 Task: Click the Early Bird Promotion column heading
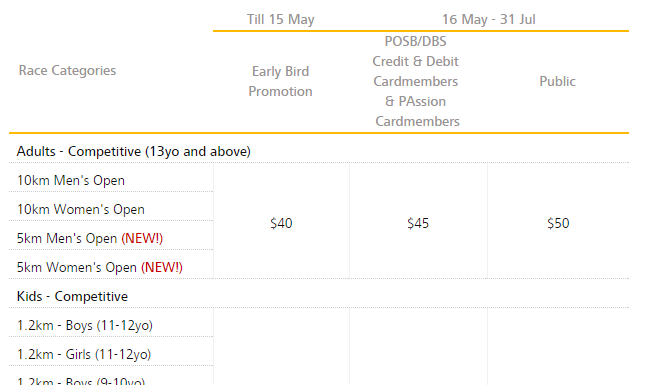point(280,81)
